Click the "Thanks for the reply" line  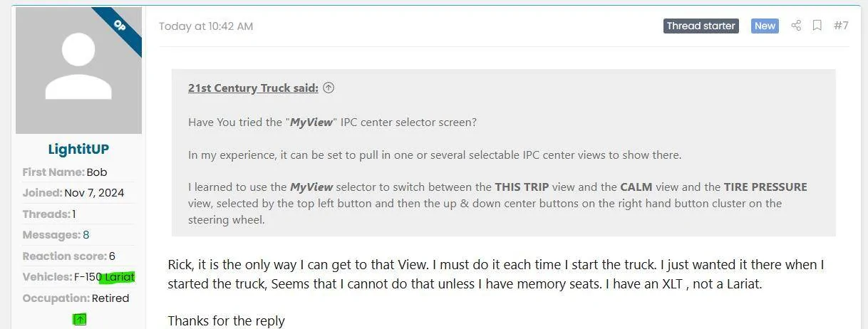click(x=226, y=320)
